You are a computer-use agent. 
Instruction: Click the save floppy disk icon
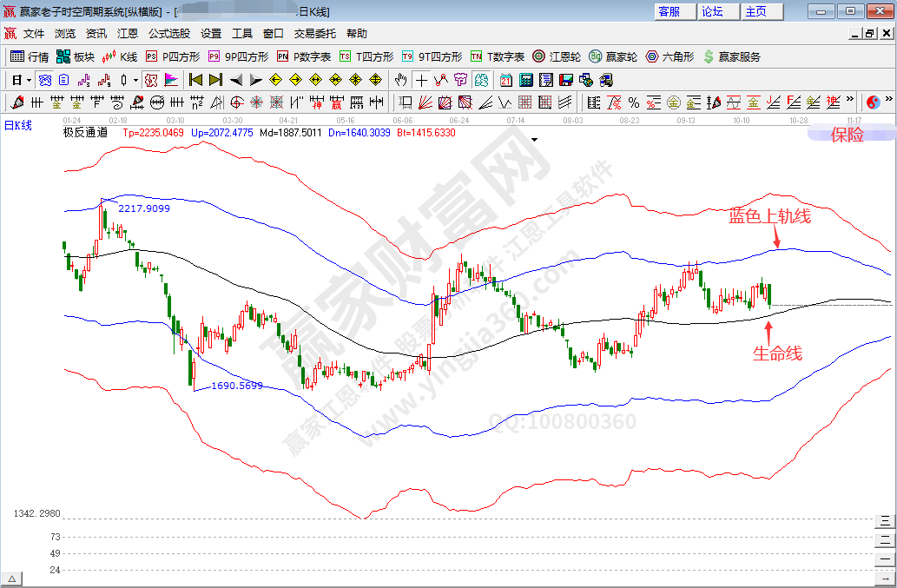coord(565,80)
